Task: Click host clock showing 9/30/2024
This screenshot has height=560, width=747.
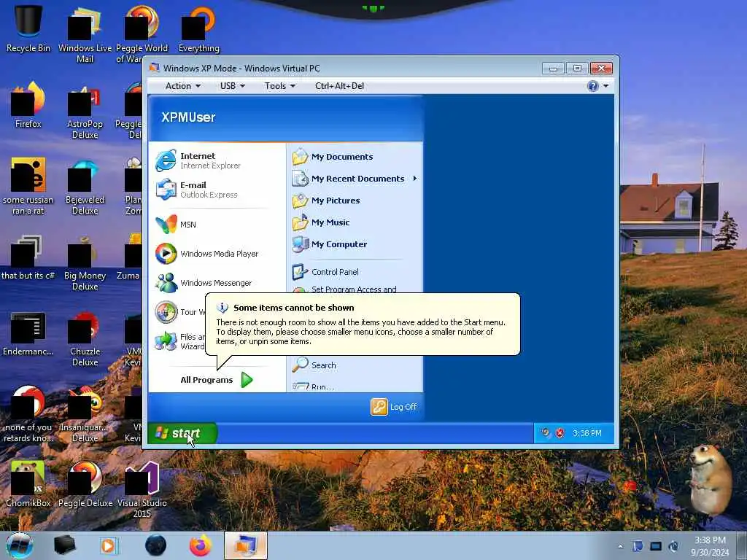Action: click(710, 546)
